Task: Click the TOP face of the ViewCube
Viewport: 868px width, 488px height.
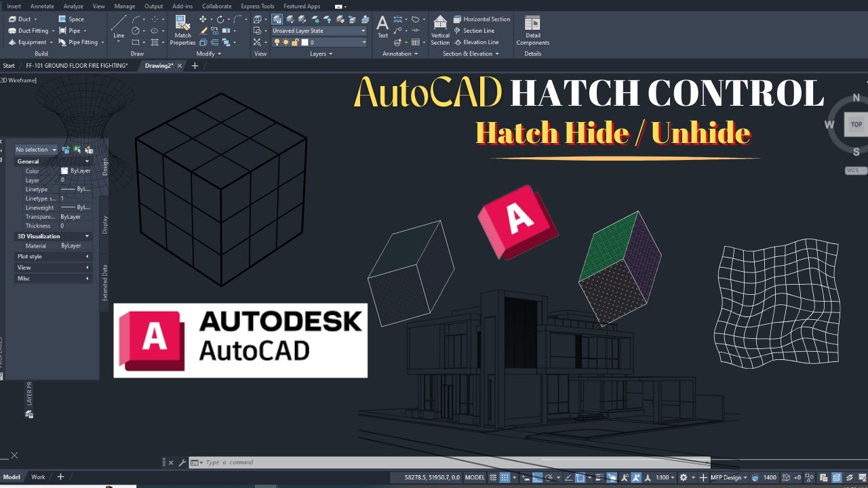Action: point(856,125)
